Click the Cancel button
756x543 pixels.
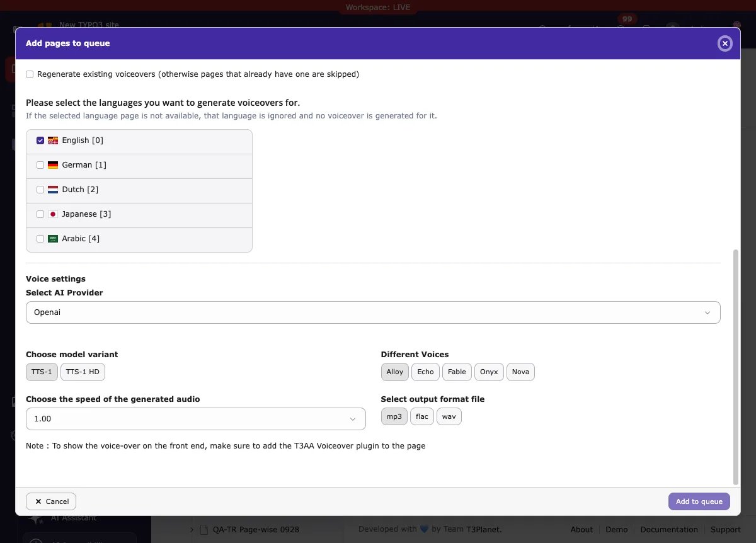coord(51,501)
